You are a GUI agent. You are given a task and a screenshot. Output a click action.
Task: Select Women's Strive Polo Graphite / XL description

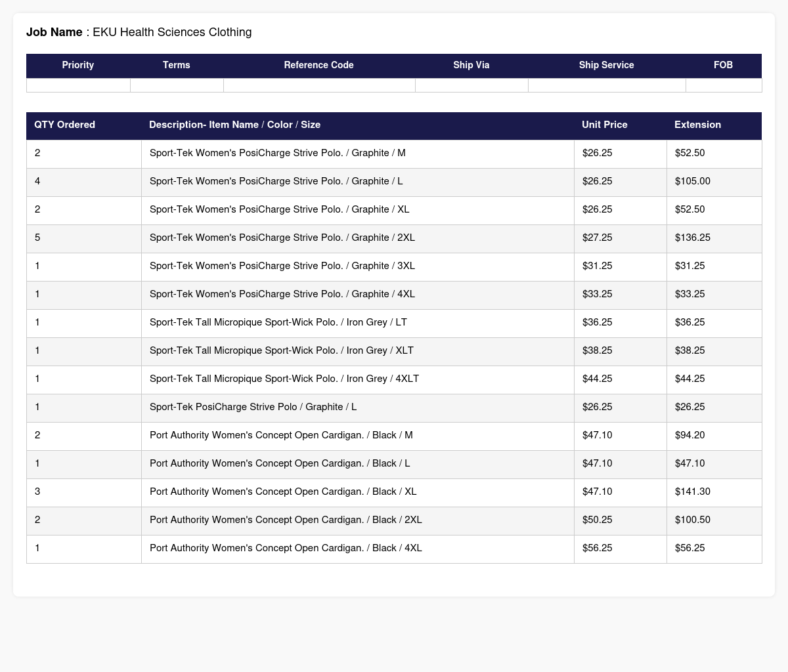pyautogui.click(x=280, y=209)
